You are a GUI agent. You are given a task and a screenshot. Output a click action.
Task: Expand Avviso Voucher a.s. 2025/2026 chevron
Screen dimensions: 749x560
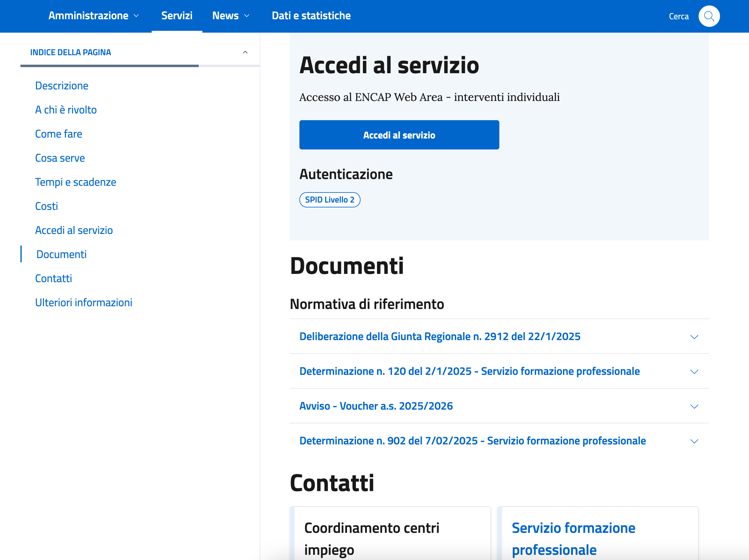click(x=694, y=406)
